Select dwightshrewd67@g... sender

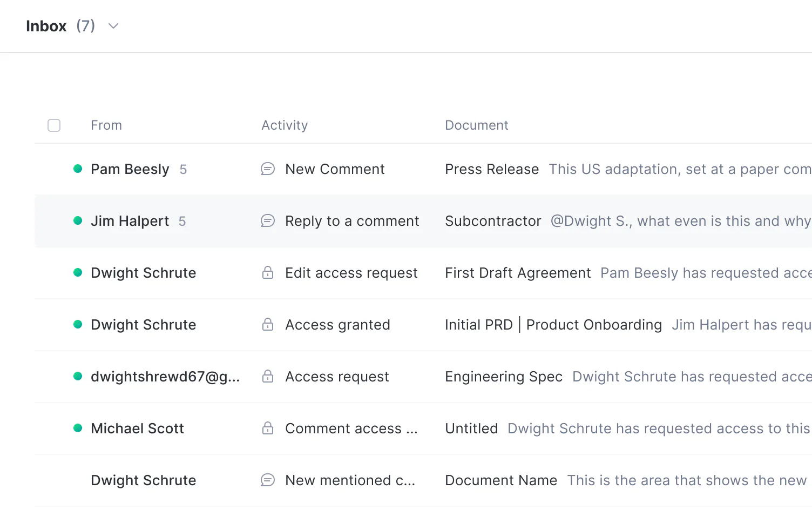[x=165, y=377]
